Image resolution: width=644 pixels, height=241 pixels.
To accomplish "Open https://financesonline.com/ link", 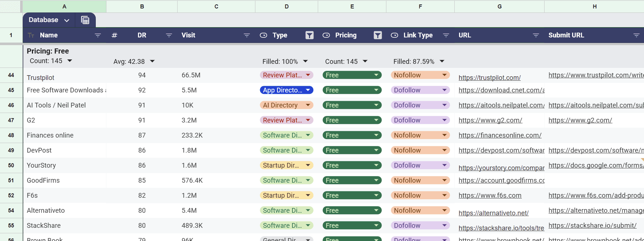I will point(500,135).
